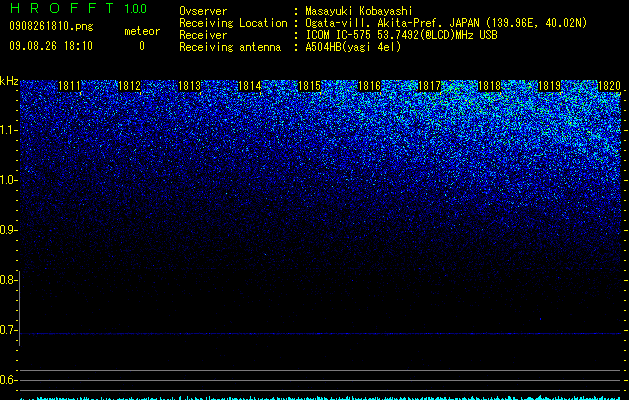This screenshot has width=629, height=400.
Task: Click the 1812 time marker
Action: (x=130, y=86)
